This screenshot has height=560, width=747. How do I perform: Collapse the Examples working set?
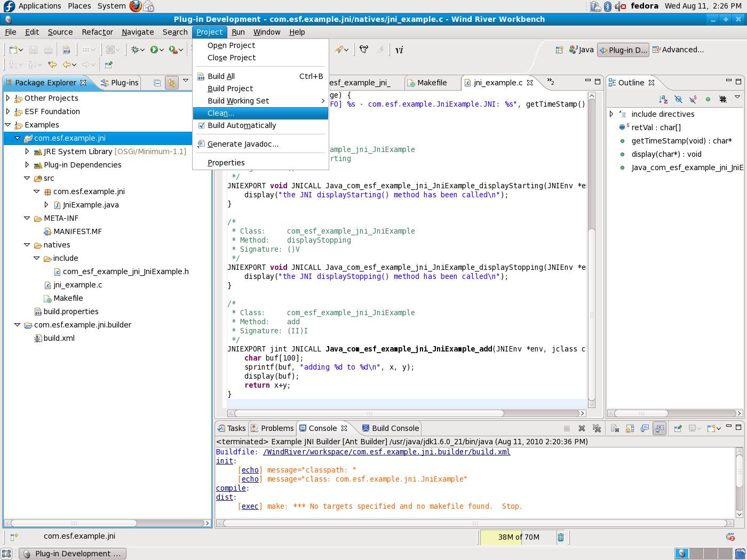8,125
